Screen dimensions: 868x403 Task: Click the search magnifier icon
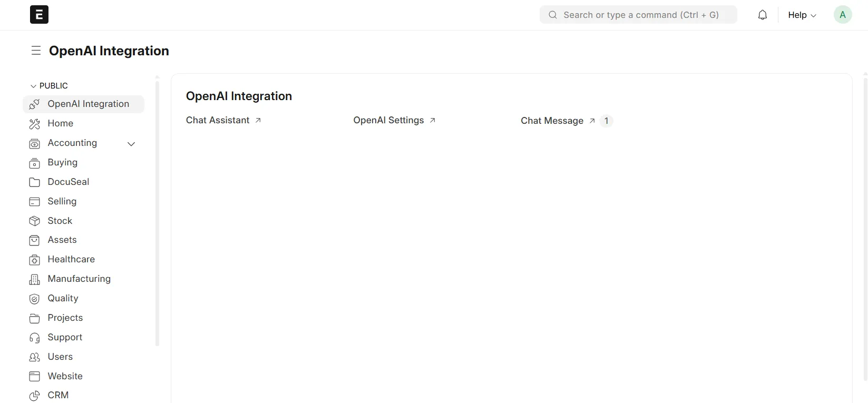coord(553,15)
